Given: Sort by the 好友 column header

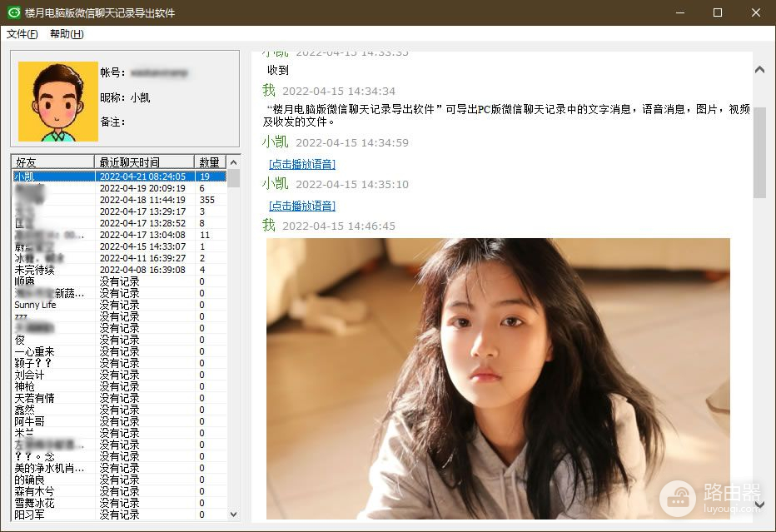Looking at the screenshot, I should tap(52, 162).
